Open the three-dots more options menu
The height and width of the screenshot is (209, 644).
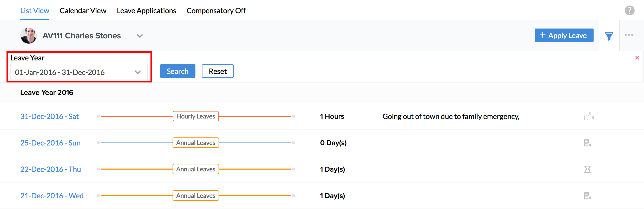[x=629, y=35]
